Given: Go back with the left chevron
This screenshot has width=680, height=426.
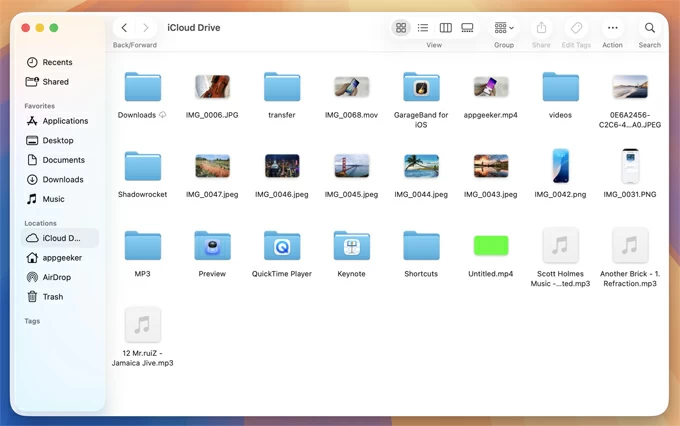Looking at the screenshot, I should pos(124,28).
